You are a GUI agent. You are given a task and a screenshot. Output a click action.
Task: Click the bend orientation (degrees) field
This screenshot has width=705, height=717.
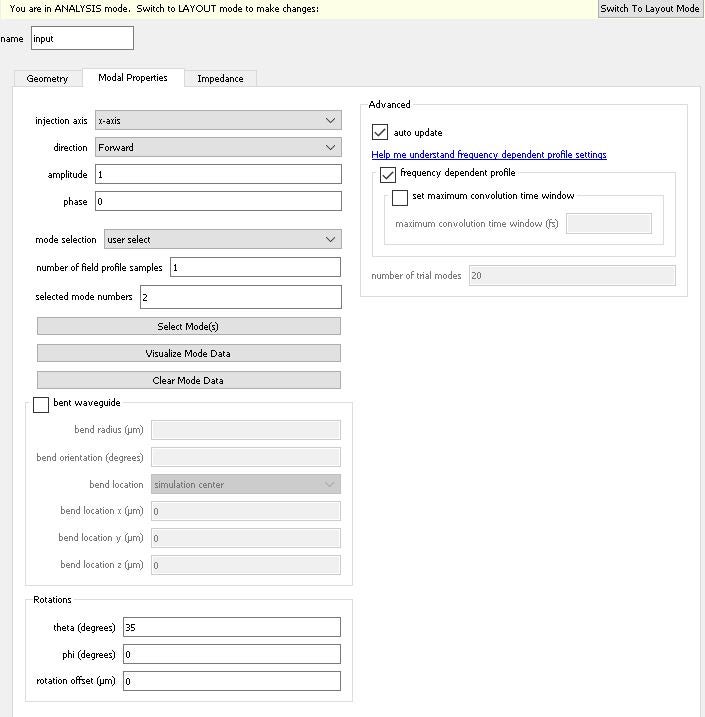click(x=246, y=457)
